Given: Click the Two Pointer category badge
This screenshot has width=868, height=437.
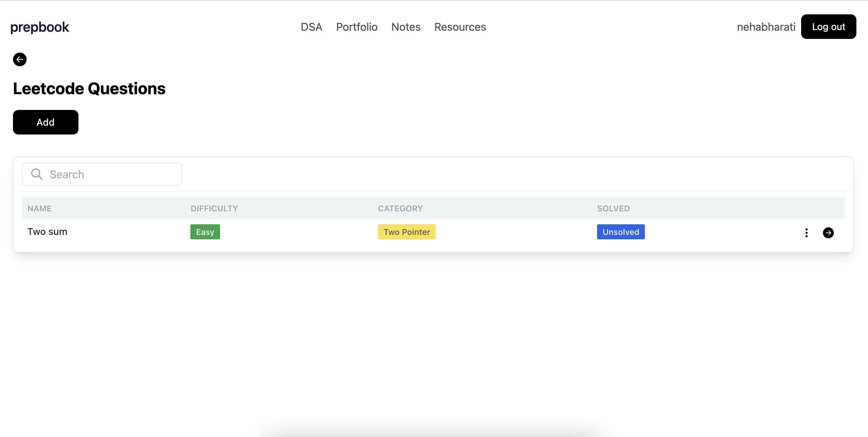Looking at the screenshot, I should click(x=407, y=232).
